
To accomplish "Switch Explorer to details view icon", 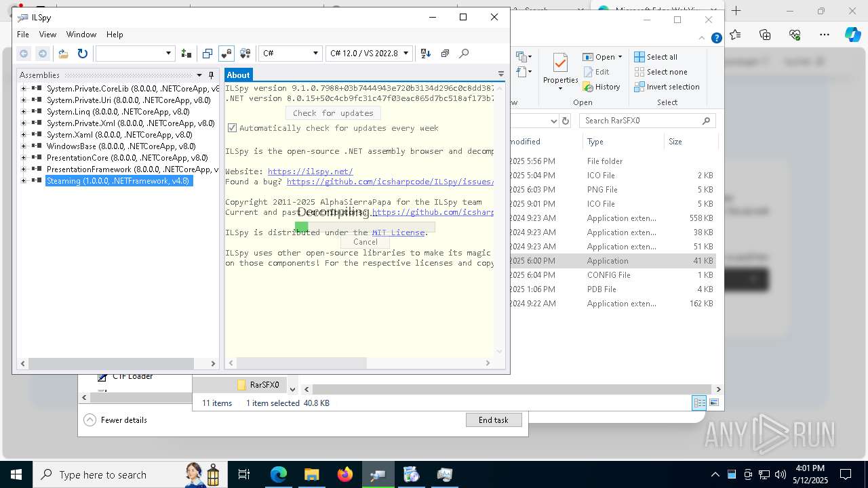I will [699, 403].
